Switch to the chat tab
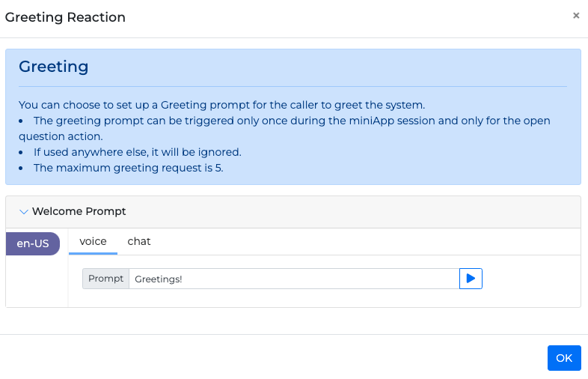The height and width of the screenshot is (379, 588). click(x=139, y=241)
